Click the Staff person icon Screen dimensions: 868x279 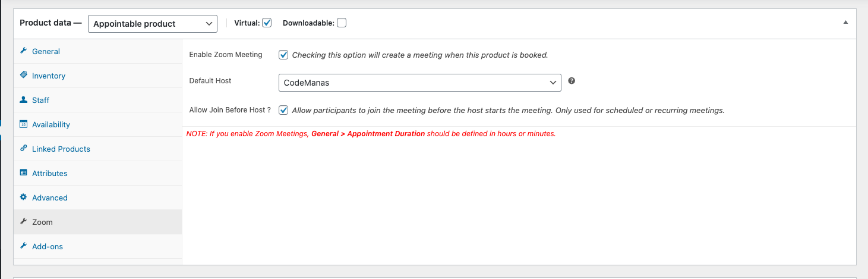pos(24,100)
